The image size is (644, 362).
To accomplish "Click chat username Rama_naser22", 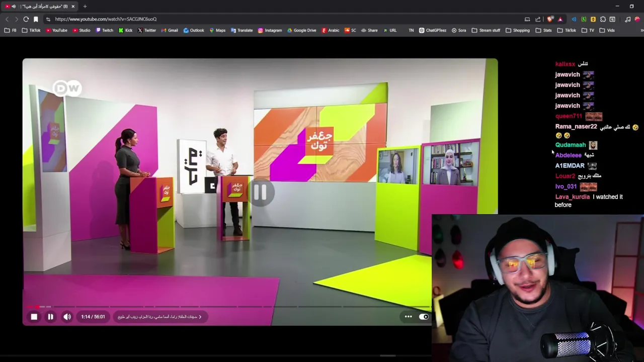I will click(576, 127).
